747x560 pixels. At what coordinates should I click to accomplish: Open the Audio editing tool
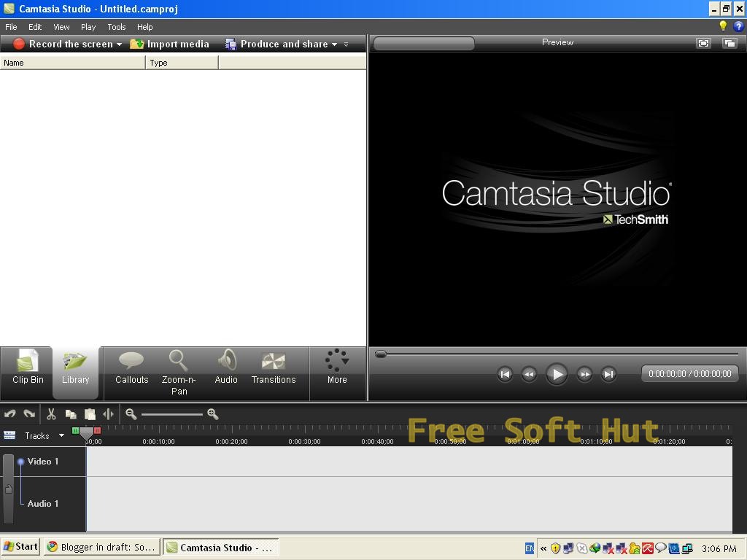(226, 367)
